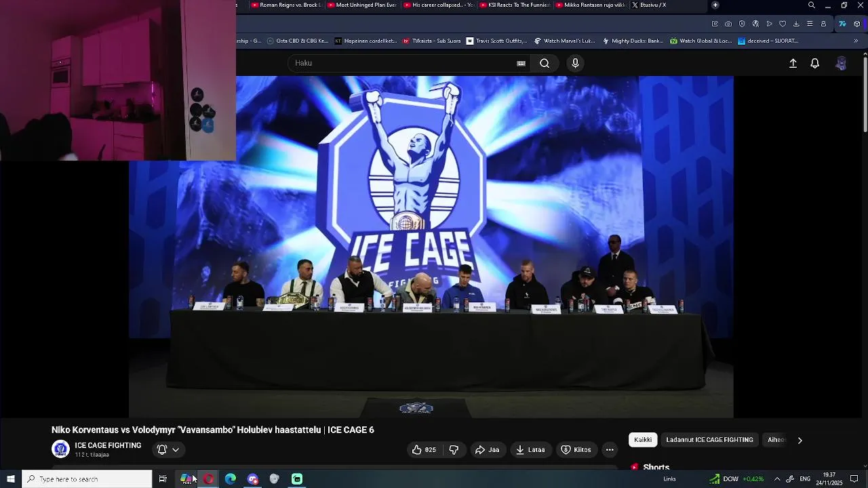The width and height of the screenshot is (868, 488).
Task: Like the video with thumbs-up 825
Action: 424,449
